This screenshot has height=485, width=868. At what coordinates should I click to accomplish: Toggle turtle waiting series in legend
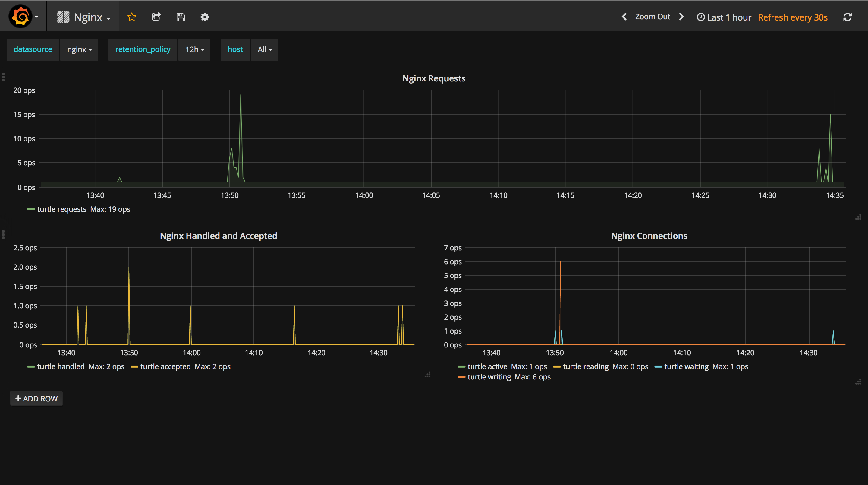pyautogui.click(x=686, y=367)
